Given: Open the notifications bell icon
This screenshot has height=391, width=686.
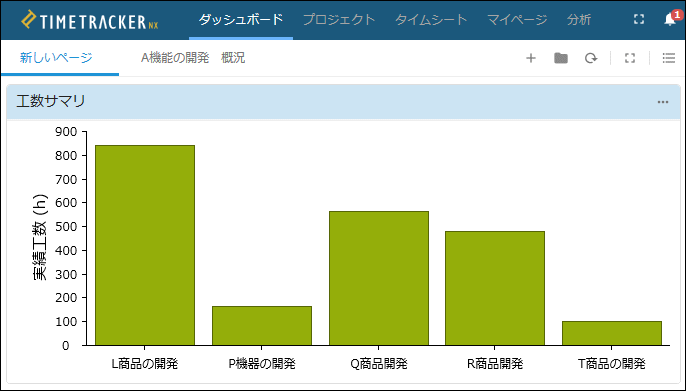Looking at the screenshot, I should (x=670, y=19).
